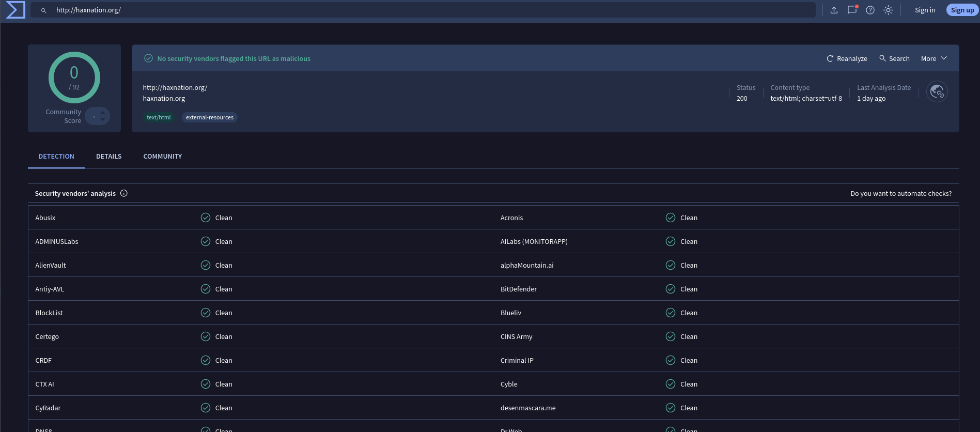
Task: Click the Reanalyze button label
Action: [x=852, y=58]
